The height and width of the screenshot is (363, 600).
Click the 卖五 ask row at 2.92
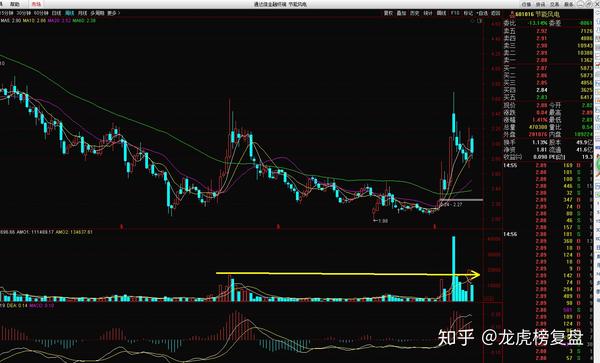[x=548, y=31]
